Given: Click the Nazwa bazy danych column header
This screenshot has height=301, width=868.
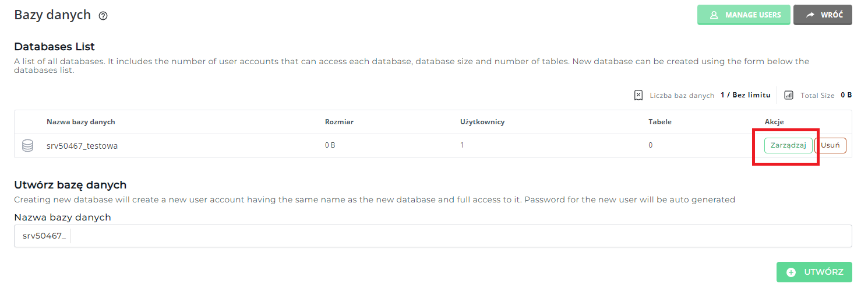Looking at the screenshot, I should click(81, 122).
